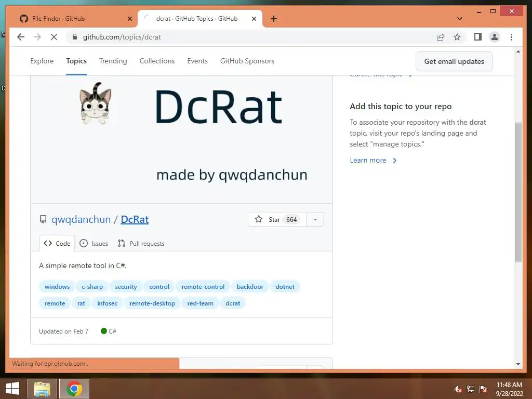
Task: Select the Code tab of DcRat
Action: click(x=57, y=243)
